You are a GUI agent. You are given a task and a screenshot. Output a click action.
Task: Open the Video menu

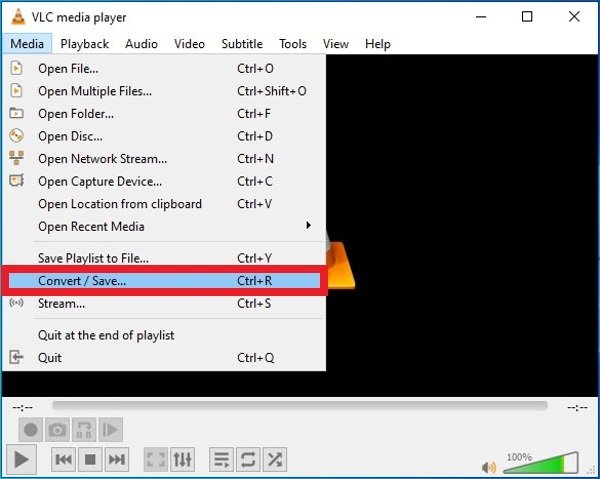tap(189, 44)
